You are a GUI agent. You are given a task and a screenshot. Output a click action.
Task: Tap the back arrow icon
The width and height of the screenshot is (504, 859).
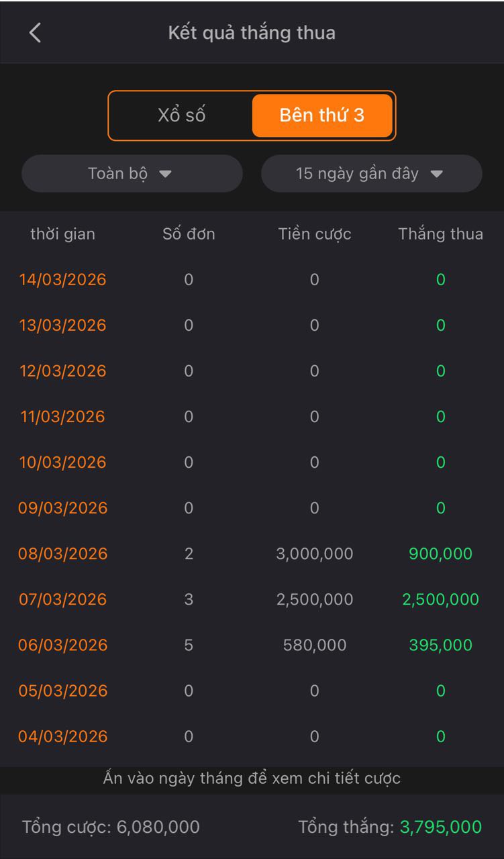tap(35, 32)
